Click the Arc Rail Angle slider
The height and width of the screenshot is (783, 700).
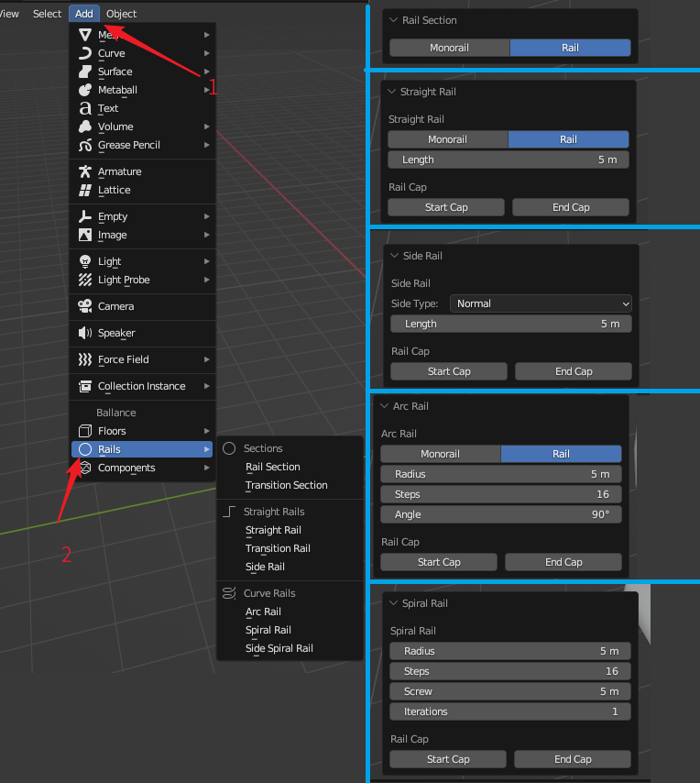(501, 514)
